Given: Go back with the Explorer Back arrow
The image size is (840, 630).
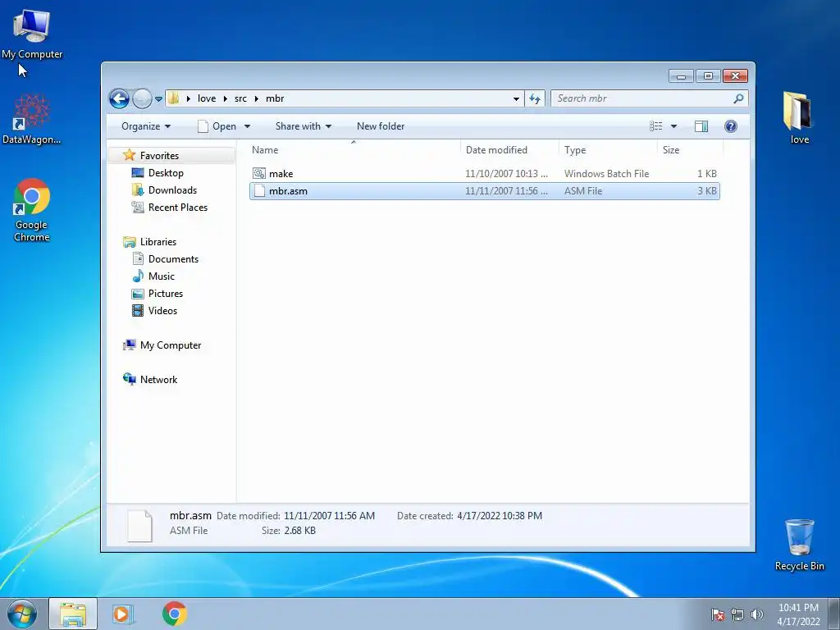Looking at the screenshot, I should click(x=119, y=98).
